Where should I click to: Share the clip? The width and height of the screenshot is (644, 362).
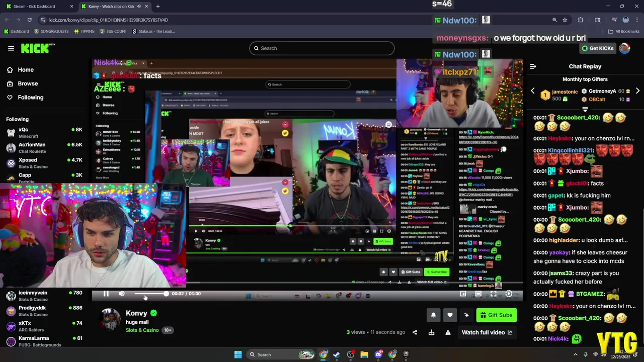(415, 332)
